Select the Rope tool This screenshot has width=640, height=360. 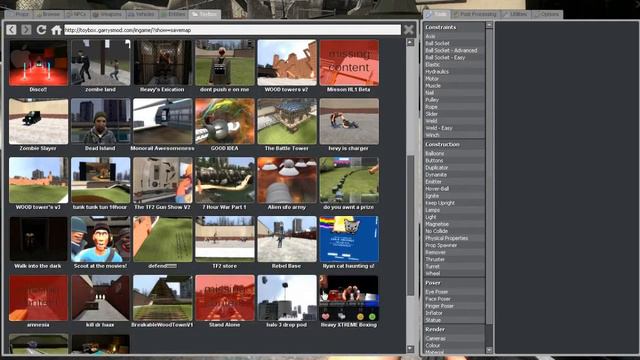point(454,107)
